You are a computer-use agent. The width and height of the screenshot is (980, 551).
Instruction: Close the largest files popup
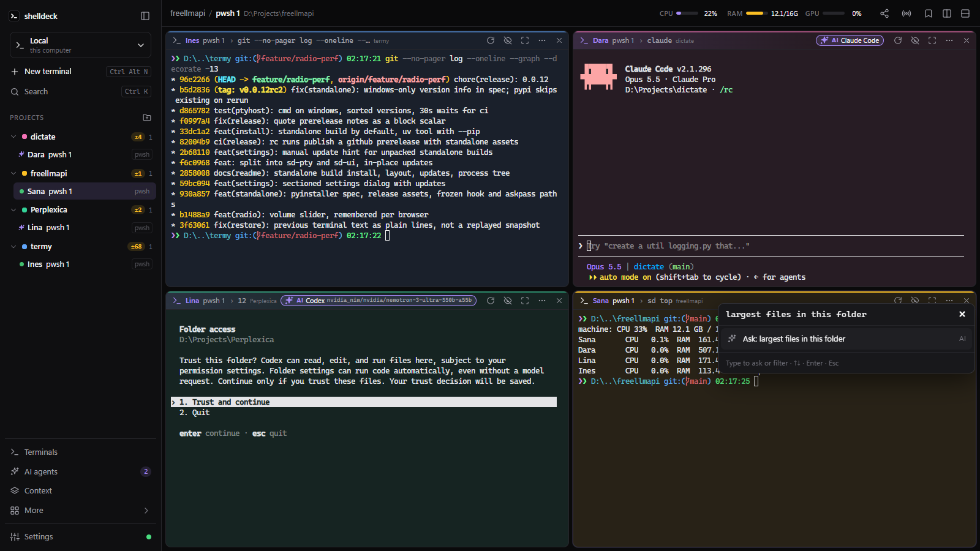point(962,314)
